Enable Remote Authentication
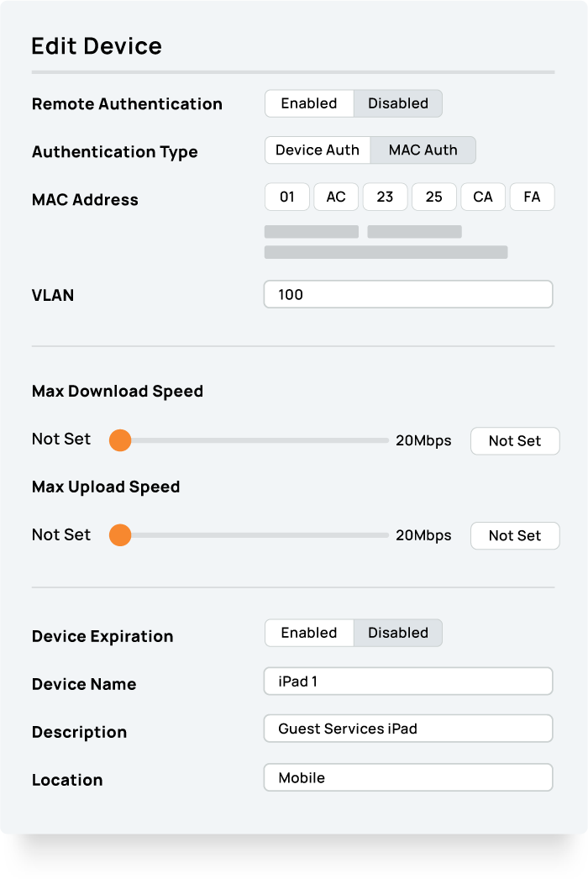 [x=309, y=103]
